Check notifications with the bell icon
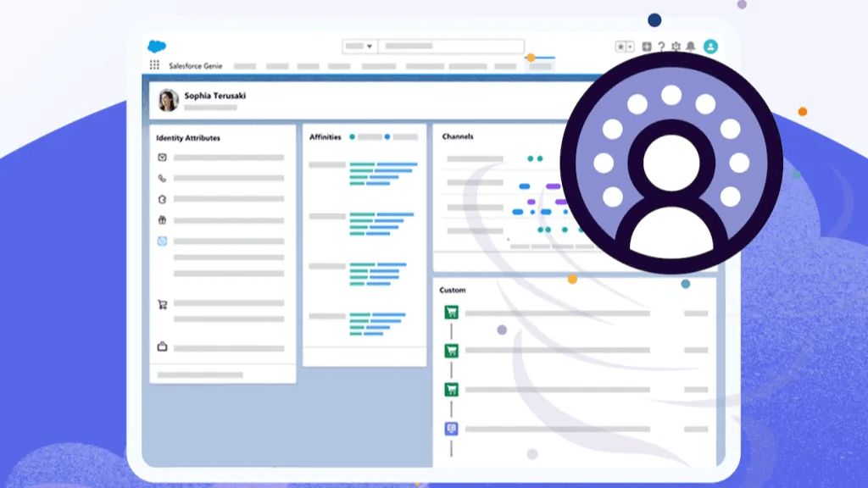 tap(688, 46)
